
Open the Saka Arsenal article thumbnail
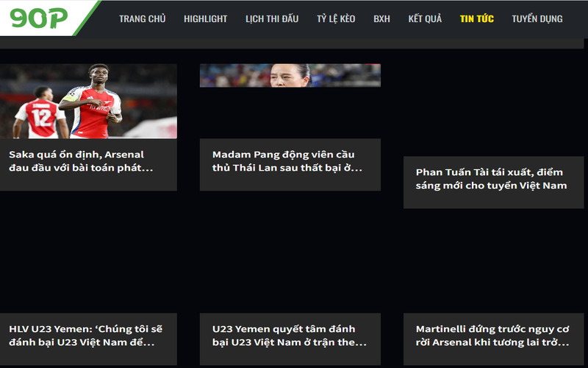pyautogui.click(x=88, y=101)
